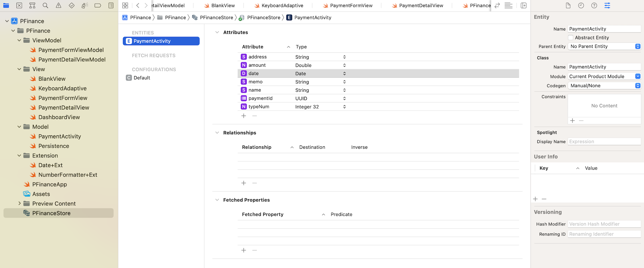Screen dimensions: 644x268
Task: Switch to the KeyboardAdaptive tab
Action: (279, 5)
